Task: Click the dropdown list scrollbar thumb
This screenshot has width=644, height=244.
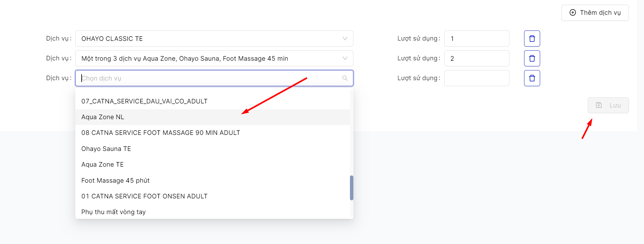Action: point(352,188)
